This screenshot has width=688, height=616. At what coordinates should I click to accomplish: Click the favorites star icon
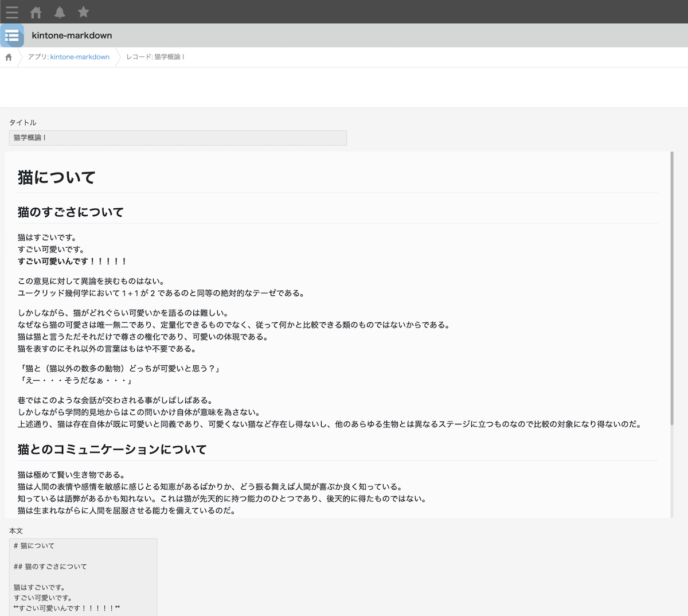(83, 12)
